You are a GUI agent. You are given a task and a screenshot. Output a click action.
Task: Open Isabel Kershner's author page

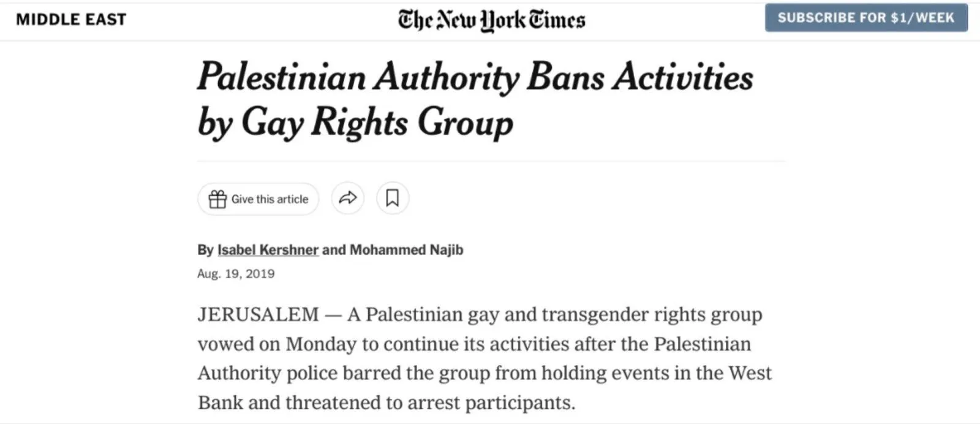tap(268, 250)
